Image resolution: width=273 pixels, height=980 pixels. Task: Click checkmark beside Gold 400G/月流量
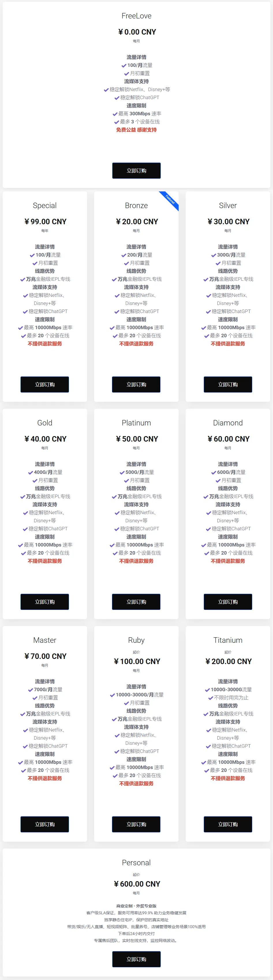31,472
